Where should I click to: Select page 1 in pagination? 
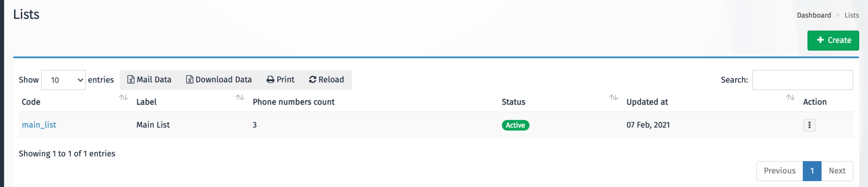point(812,171)
